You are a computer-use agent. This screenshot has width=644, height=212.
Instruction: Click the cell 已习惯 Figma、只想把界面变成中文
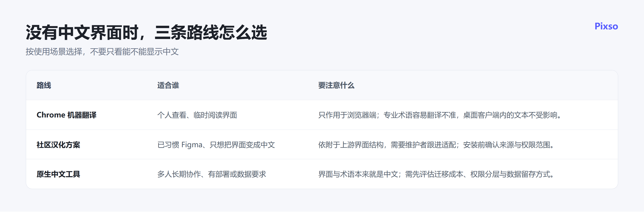coord(216,145)
